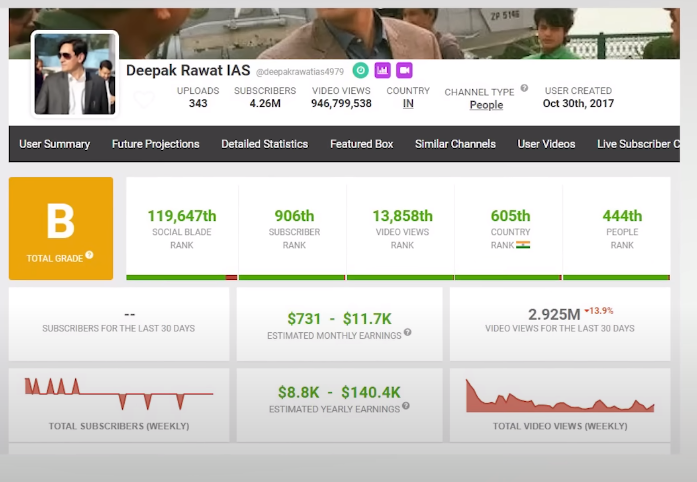Viewport: 697px width, 482px height.
Task: Click the People channel type link
Action: click(x=486, y=105)
